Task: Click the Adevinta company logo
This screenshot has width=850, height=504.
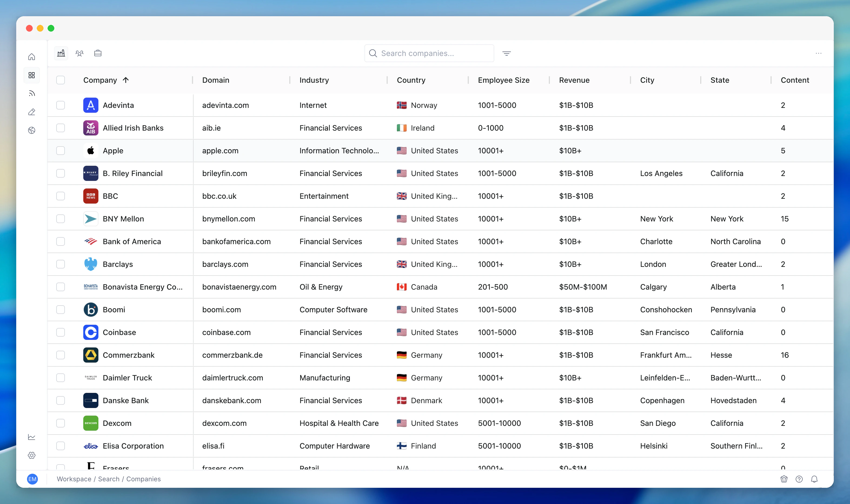Action: click(91, 105)
